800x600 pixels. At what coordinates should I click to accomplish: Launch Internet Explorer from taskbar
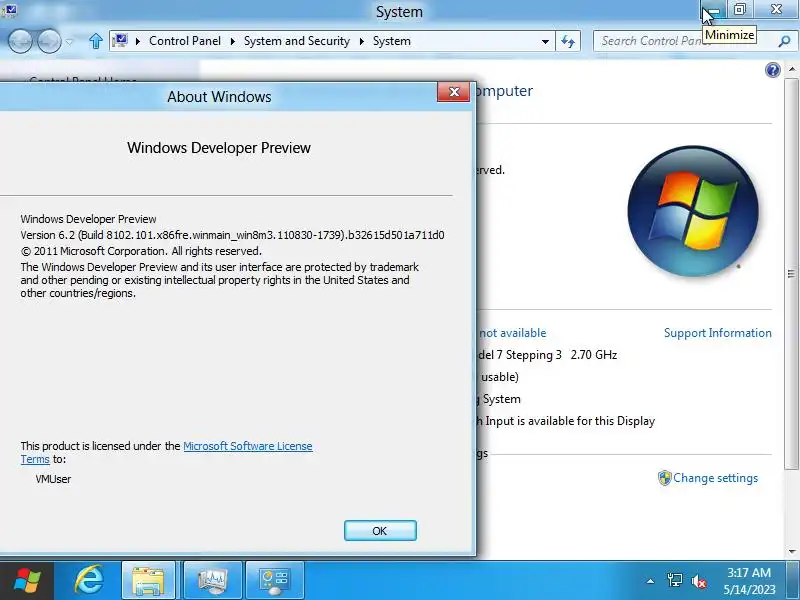point(89,581)
